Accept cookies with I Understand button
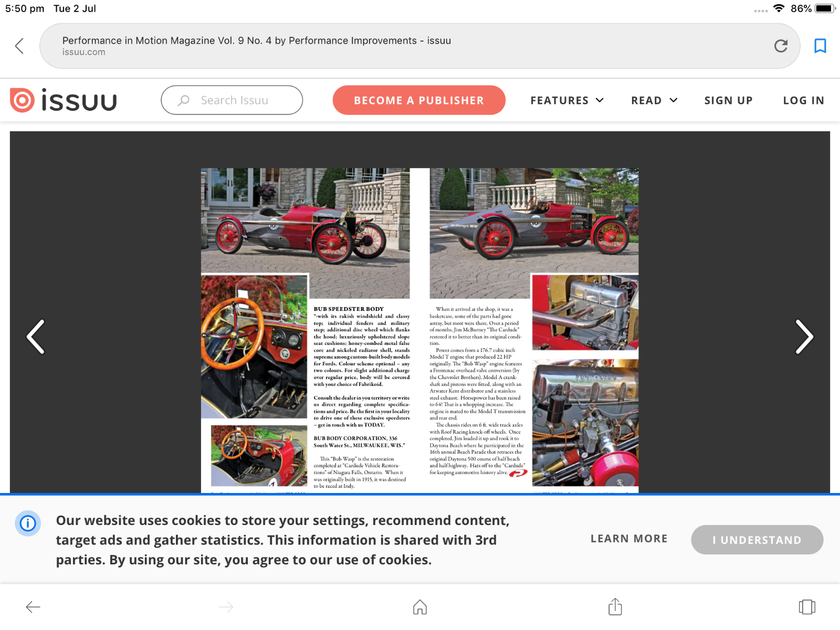Screen dimensions: 840x630 757,540
